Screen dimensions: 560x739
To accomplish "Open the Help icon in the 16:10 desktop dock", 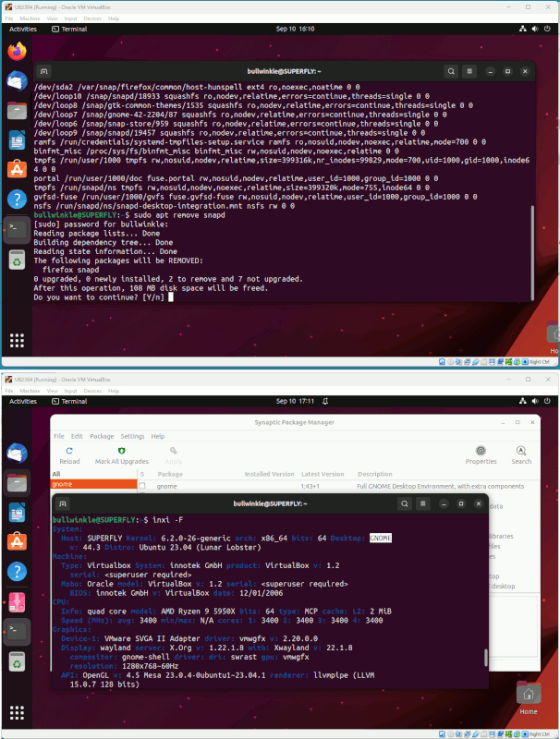I will [17, 199].
